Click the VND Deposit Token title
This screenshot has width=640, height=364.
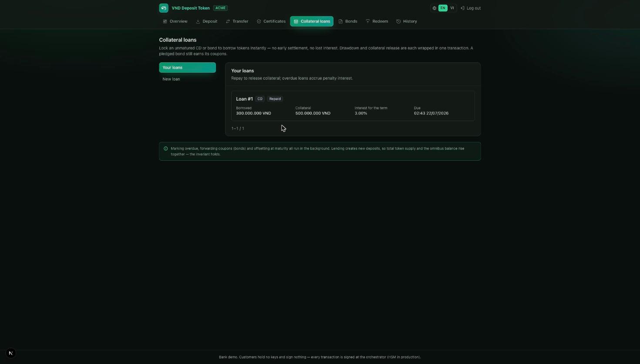191,8
